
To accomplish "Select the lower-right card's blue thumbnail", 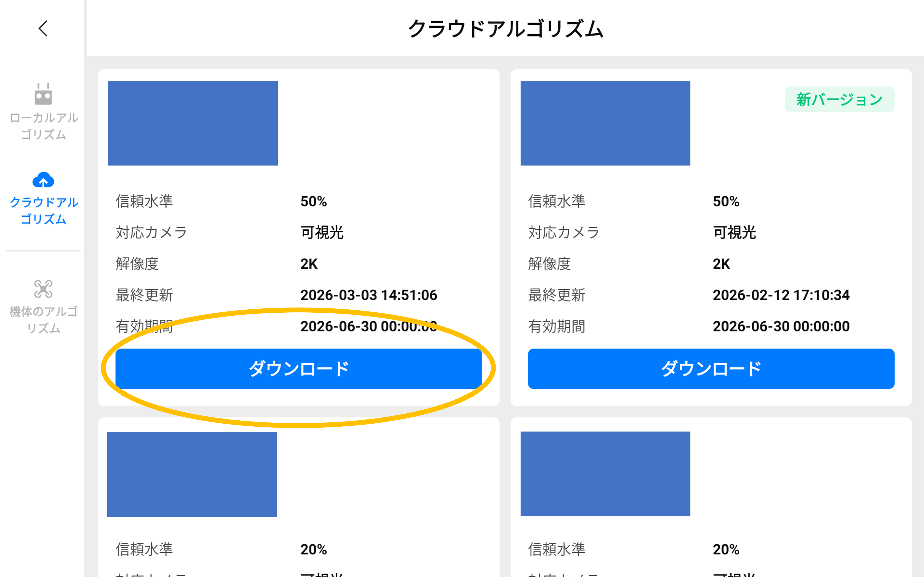I will [605, 474].
